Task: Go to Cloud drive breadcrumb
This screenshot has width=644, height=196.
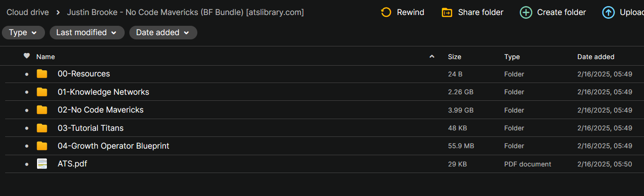Action: pos(28,12)
